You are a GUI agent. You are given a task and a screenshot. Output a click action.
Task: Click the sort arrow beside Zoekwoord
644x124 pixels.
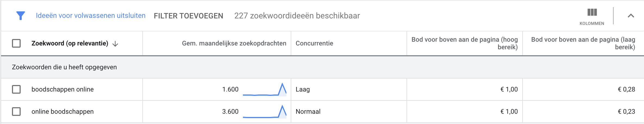tap(115, 44)
